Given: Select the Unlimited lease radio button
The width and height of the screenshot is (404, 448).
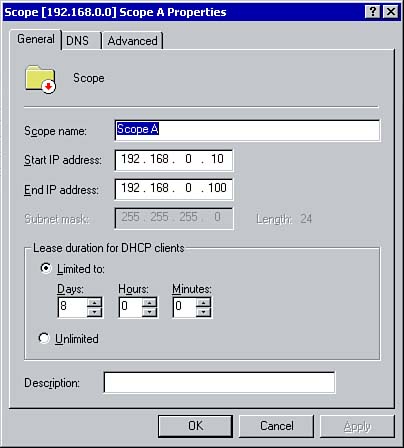Looking at the screenshot, I should pos(44,338).
